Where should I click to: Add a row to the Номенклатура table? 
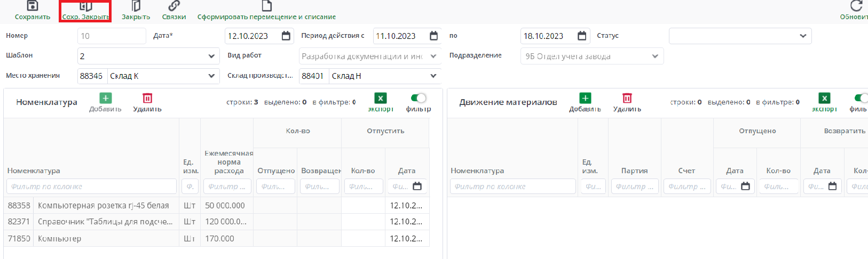[105, 99]
